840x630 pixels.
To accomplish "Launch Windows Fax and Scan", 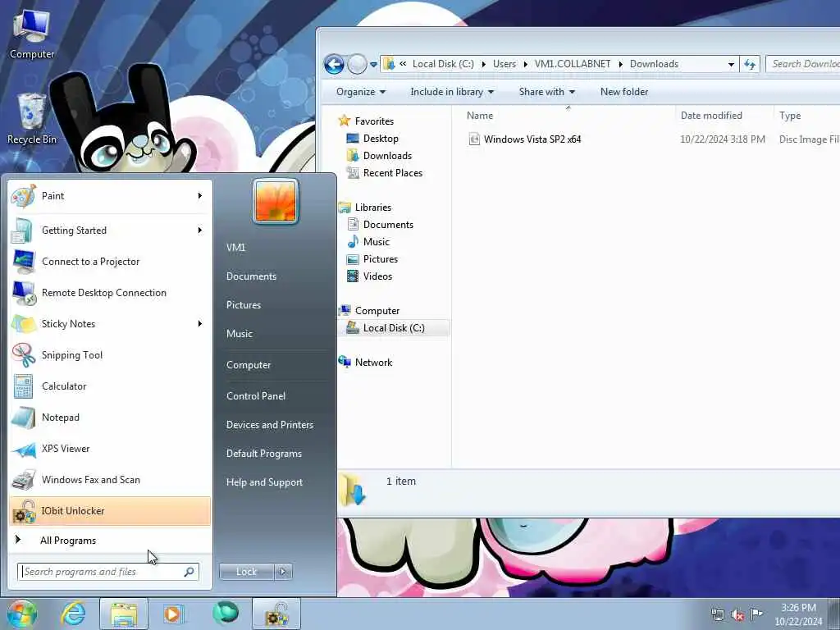I will tap(110, 479).
